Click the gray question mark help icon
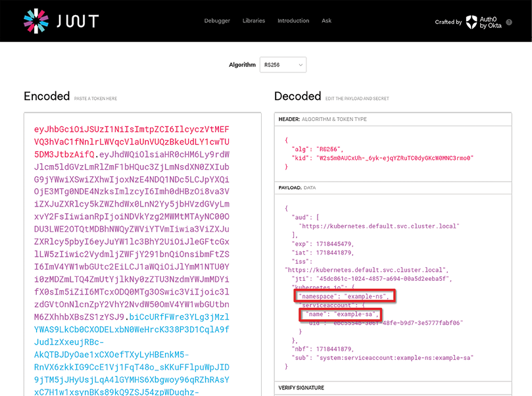 509,22
